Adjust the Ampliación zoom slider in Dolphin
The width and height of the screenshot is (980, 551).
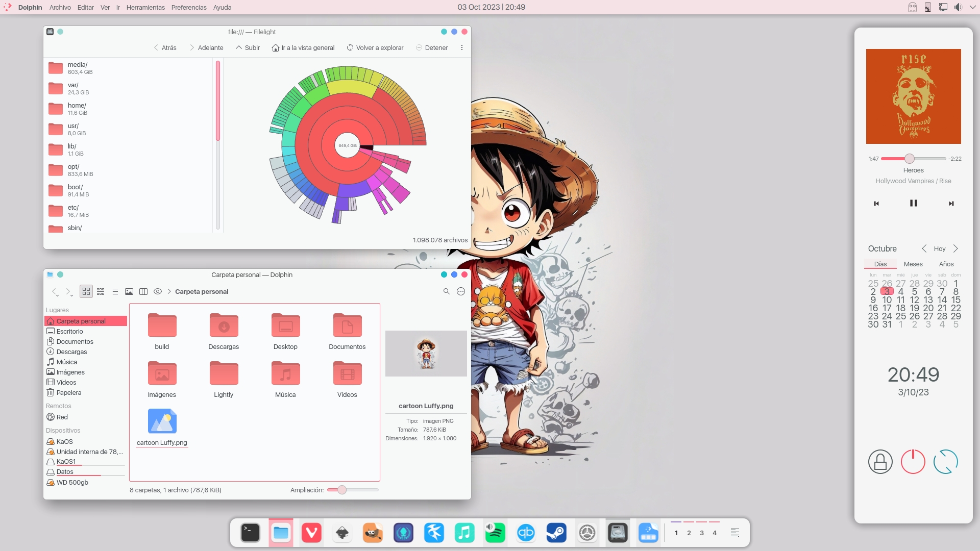(x=353, y=490)
